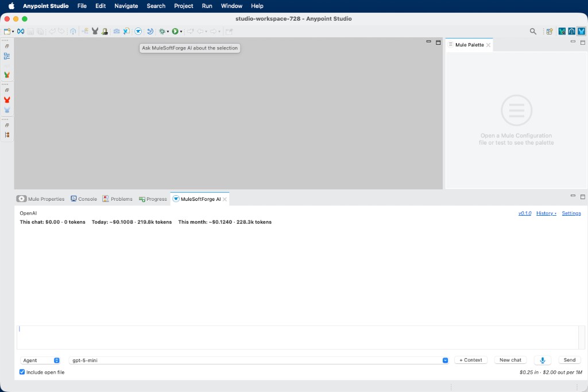Click the blue outline tree icon in left sidebar
This screenshot has width=588, height=392.
[x=7, y=56]
